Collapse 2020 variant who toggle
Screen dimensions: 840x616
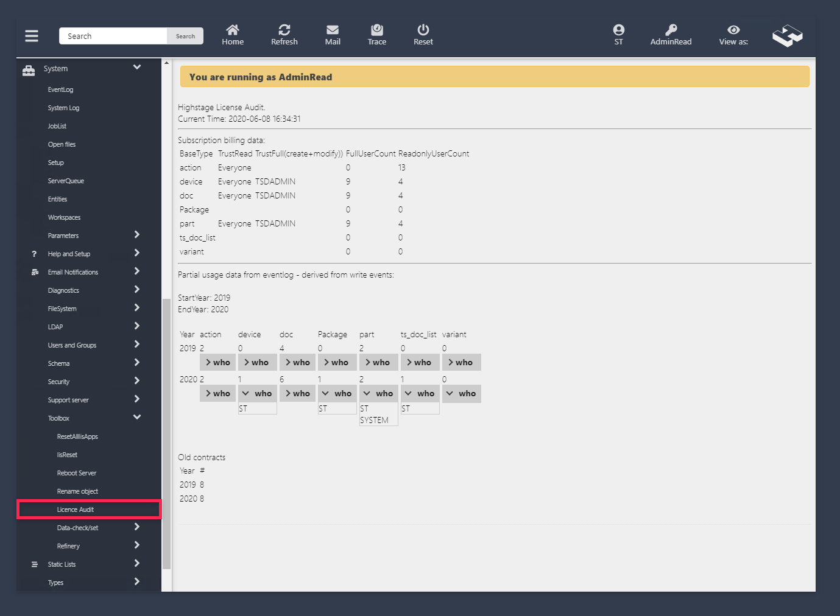(461, 393)
